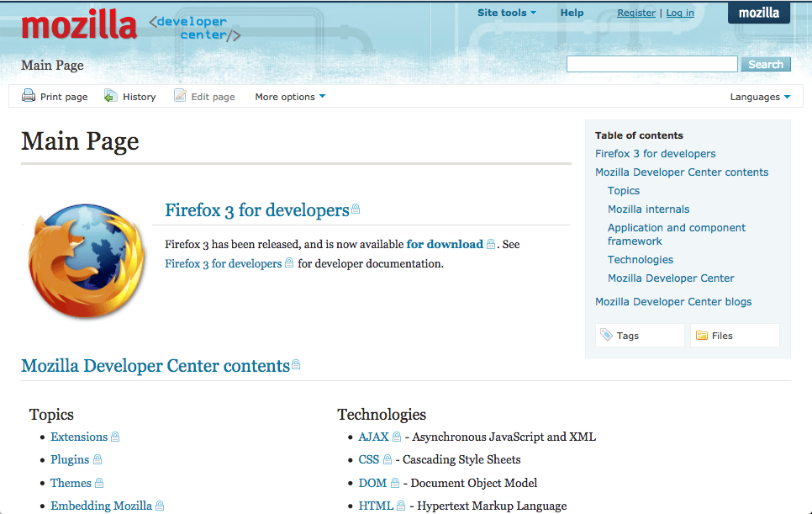The image size is (812, 514).
Task: Open page History via the history icon
Action: pyautogui.click(x=109, y=96)
